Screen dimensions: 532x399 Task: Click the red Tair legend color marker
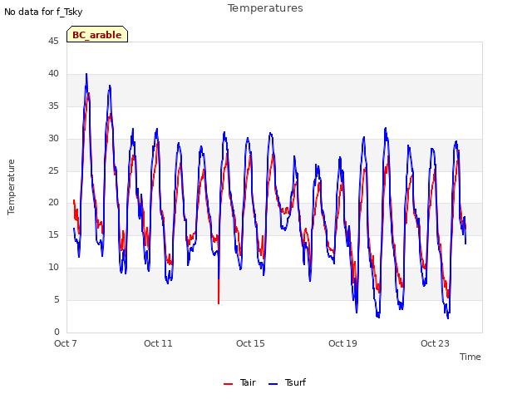(228, 384)
